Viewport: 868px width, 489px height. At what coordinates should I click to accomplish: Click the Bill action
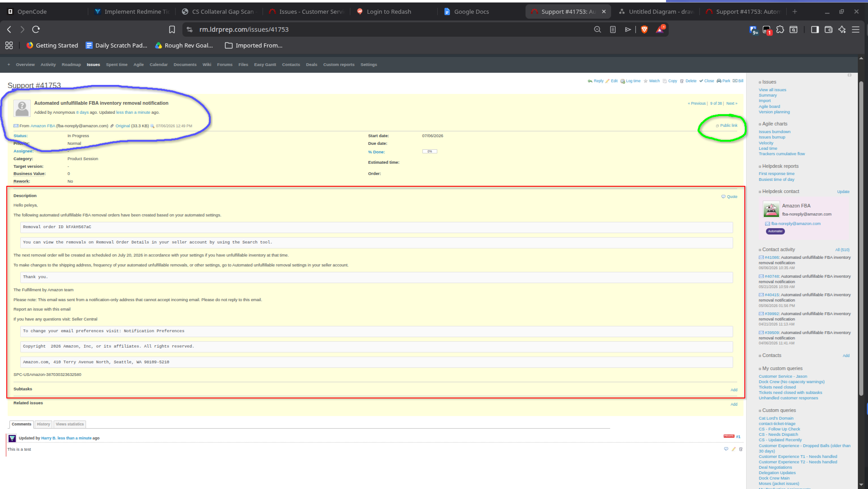pos(738,81)
